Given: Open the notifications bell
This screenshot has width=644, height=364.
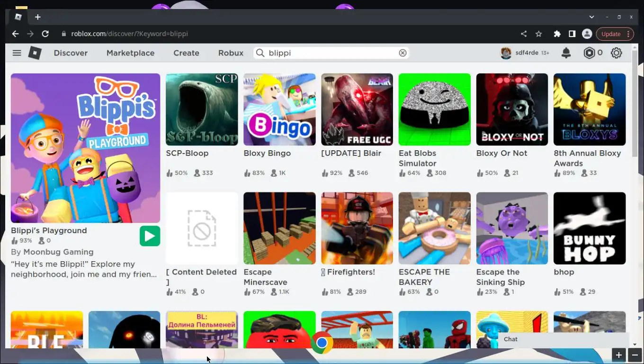Looking at the screenshot, I should click(x=566, y=53).
